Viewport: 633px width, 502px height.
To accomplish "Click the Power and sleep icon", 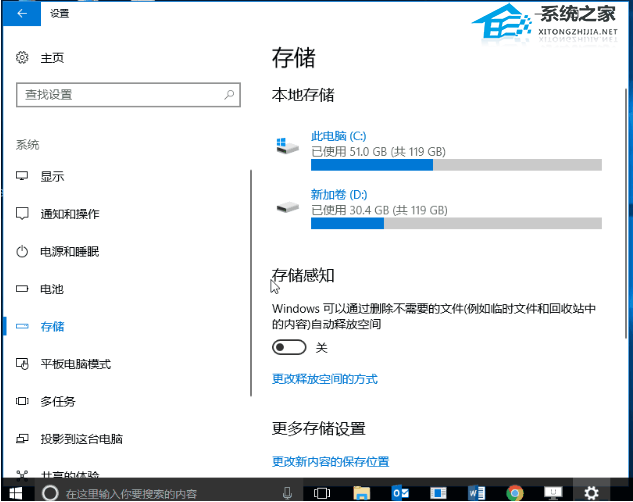I will [22, 251].
